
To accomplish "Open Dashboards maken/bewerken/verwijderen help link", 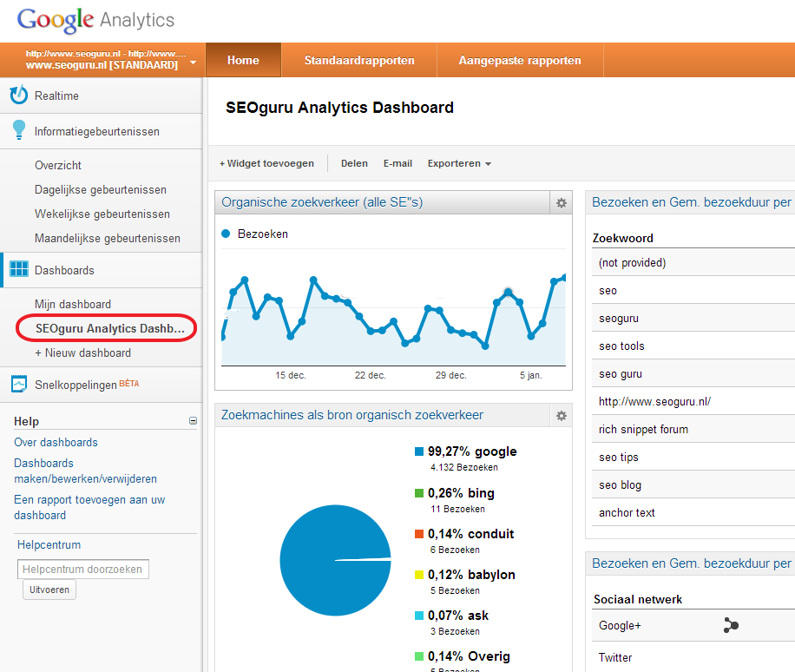I will pos(85,471).
